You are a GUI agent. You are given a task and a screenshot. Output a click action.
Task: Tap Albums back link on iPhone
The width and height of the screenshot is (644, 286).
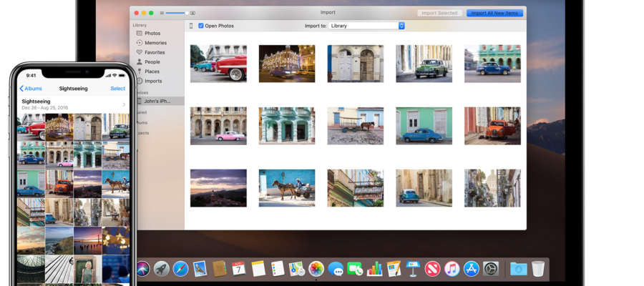[x=31, y=89]
